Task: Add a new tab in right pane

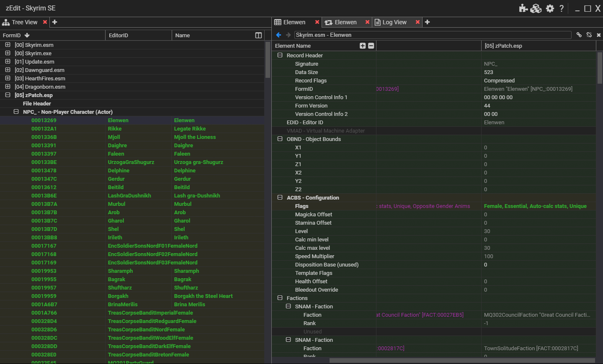Action: (x=427, y=22)
